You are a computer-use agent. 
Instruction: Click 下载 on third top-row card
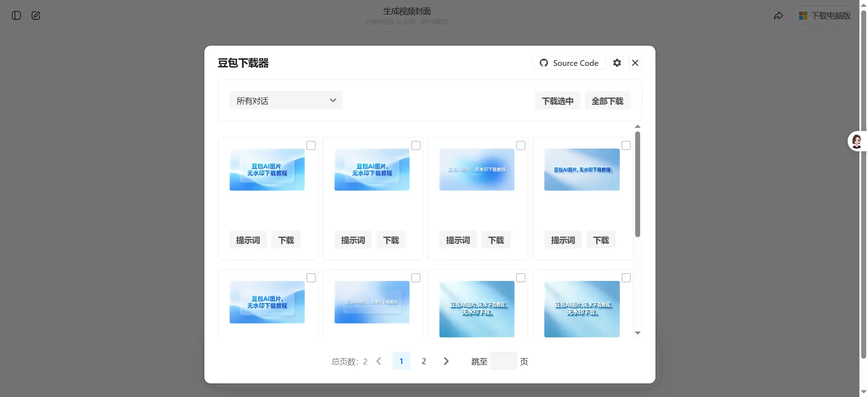pyautogui.click(x=496, y=240)
